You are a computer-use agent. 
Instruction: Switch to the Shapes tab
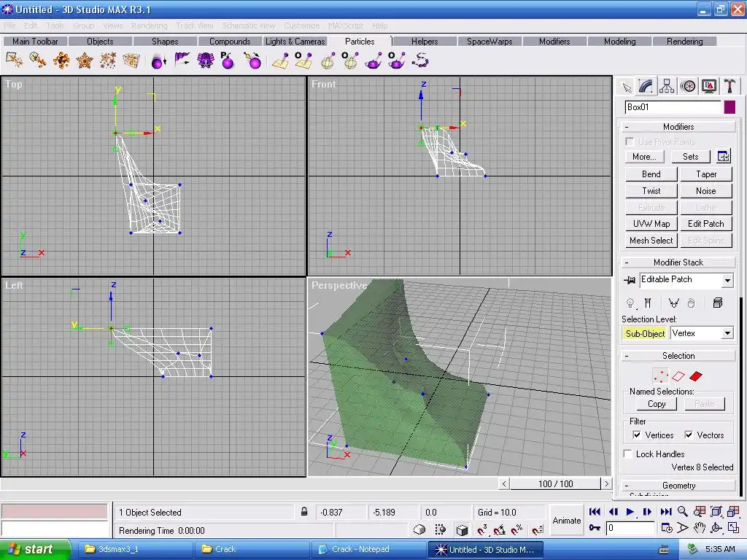click(165, 42)
